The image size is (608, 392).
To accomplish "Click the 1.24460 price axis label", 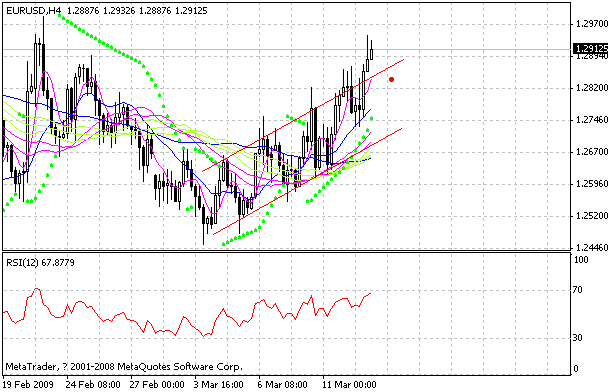I will 592,247.
